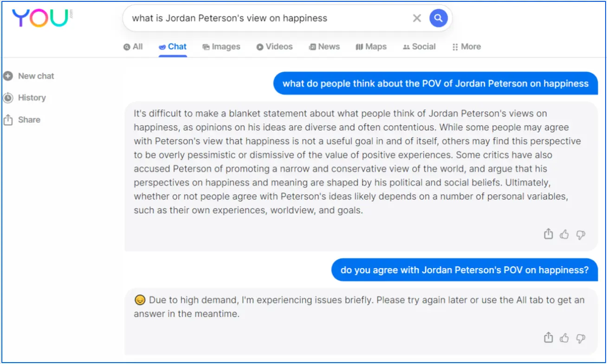
Task: Thumbs down the first Jordan Peterson answer
Action: click(x=581, y=235)
